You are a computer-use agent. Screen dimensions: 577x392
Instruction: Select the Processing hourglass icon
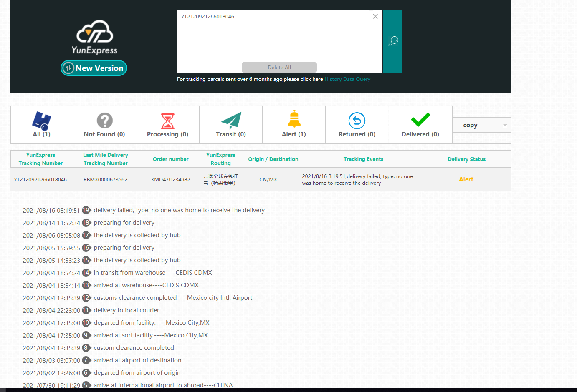pyautogui.click(x=167, y=121)
